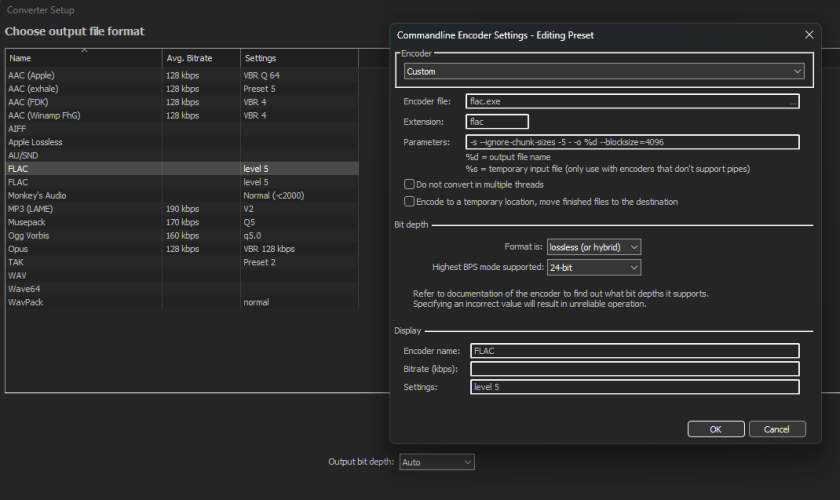Select AAC (FDK) format row
The height and width of the screenshot is (500, 840).
182,102
